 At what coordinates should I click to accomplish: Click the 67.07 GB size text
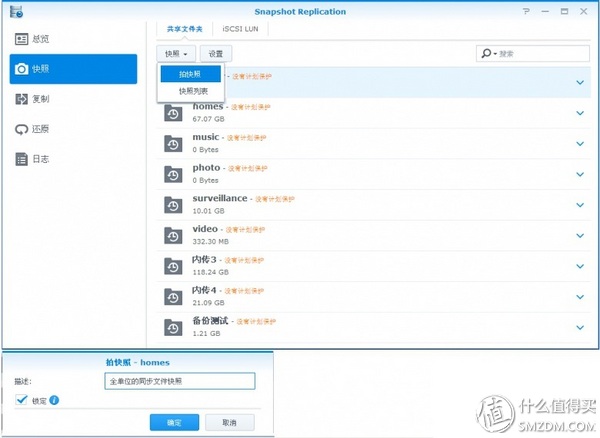208,119
